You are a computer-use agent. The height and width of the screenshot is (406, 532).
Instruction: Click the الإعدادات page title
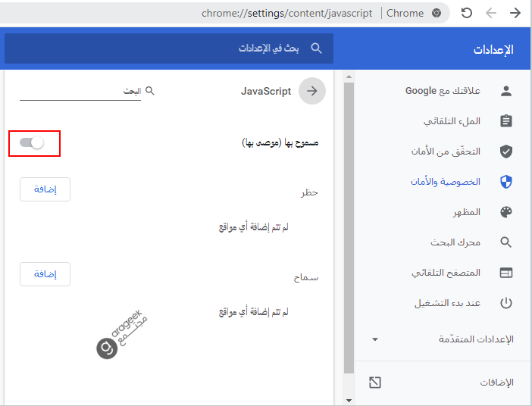493,50
